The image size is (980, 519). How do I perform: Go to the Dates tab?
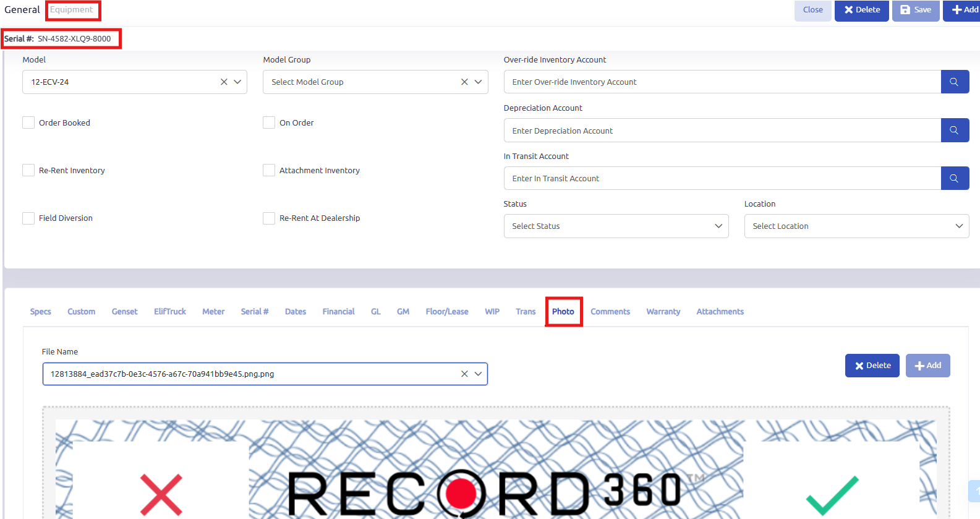click(x=296, y=312)
